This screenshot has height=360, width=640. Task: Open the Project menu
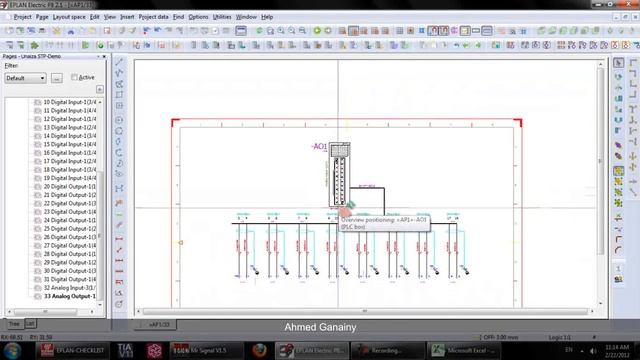22,17
